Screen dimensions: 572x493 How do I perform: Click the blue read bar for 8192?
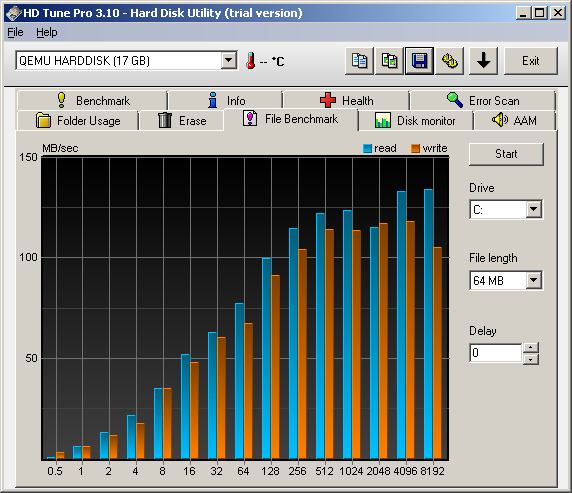pyautogui.click(x=428, y=324)
